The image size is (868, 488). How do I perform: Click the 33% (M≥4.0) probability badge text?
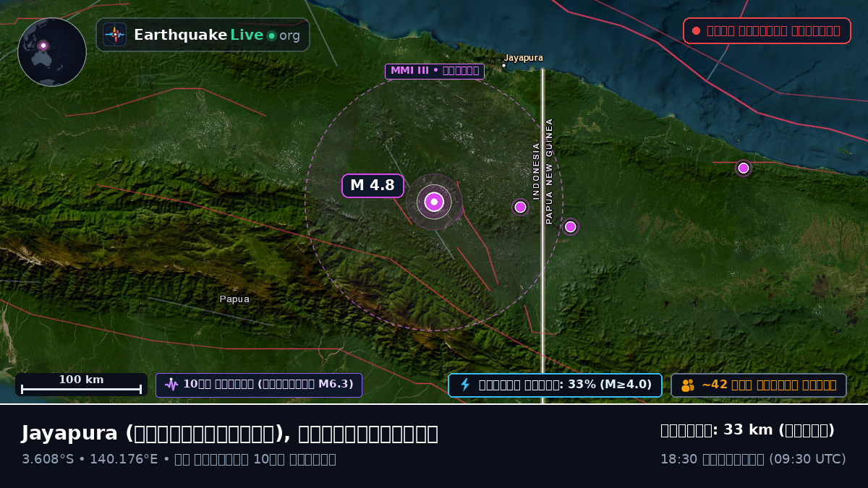tap(566, 385)
